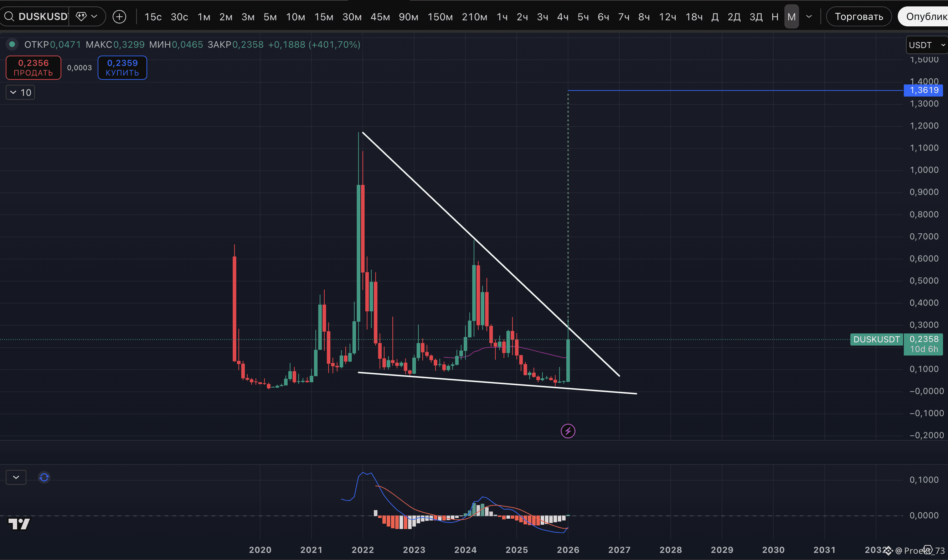The image size is (948, 560).
Task: Click the blue 1,3619 price label
Action: pyautogui.click(x=923, y=90)
